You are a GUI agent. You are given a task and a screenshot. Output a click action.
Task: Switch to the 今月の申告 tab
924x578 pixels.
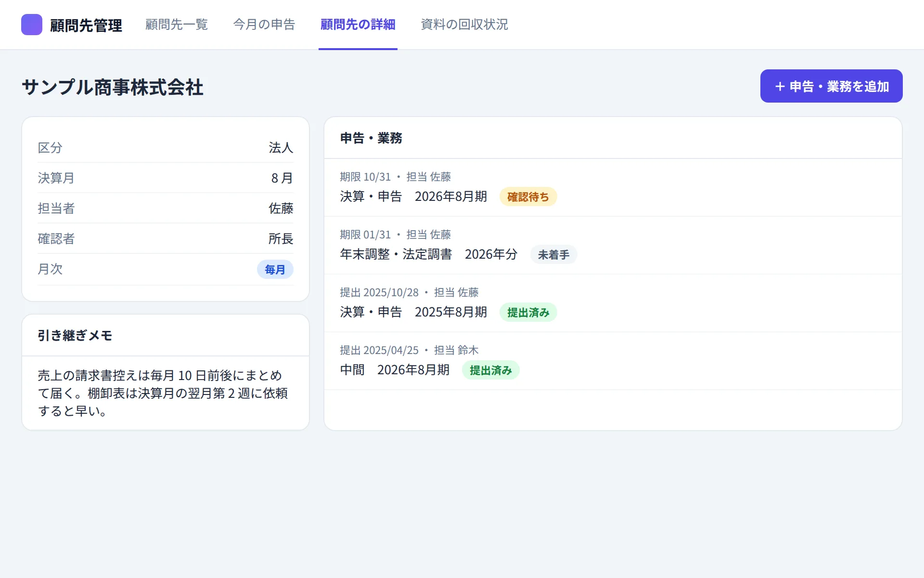click(x=264, y=25)
